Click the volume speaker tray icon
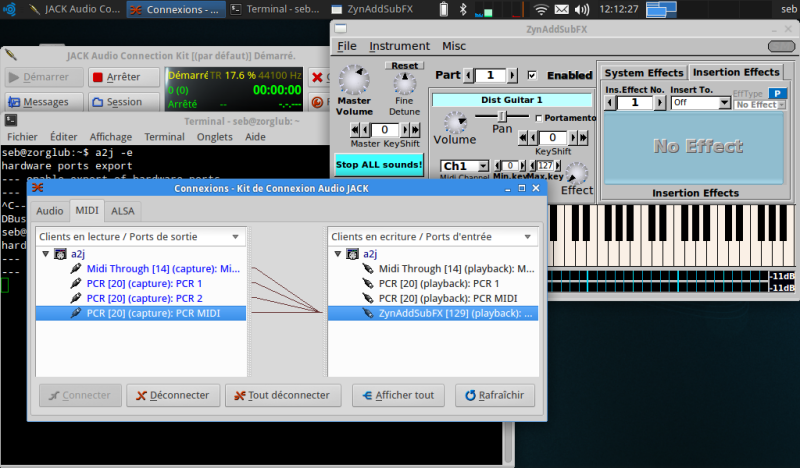The height and width of the screenshot is (468, 800). tap(582, 9)
